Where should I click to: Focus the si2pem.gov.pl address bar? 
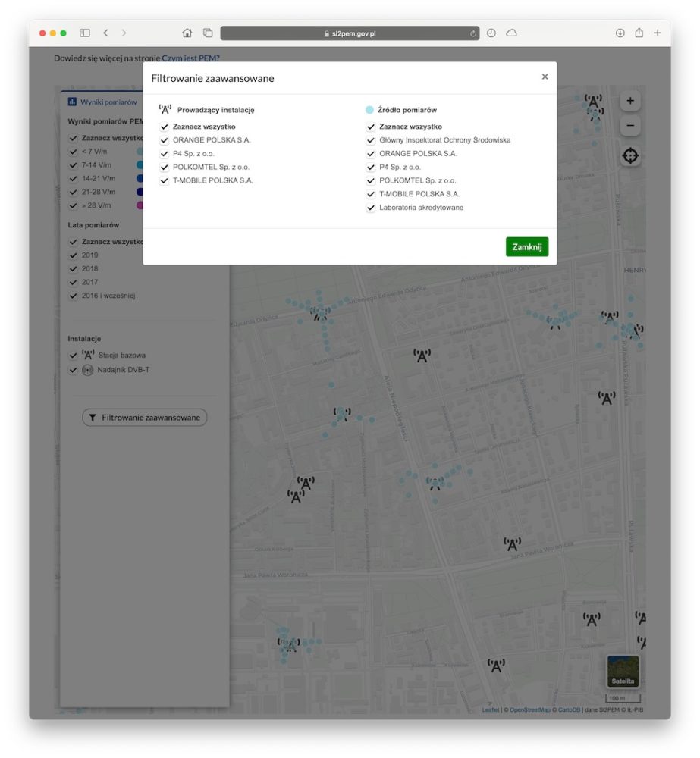click(x=350, y=33)
